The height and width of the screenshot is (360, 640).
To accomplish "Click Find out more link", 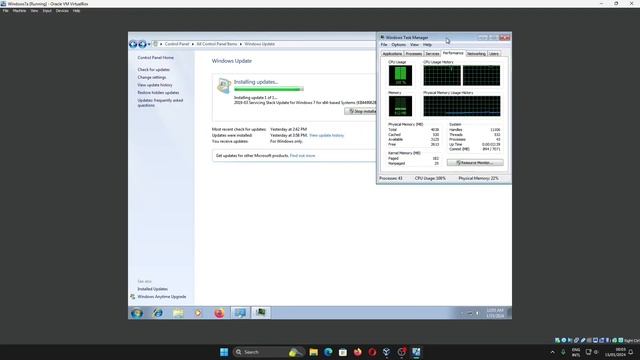I will coord(302,156).
